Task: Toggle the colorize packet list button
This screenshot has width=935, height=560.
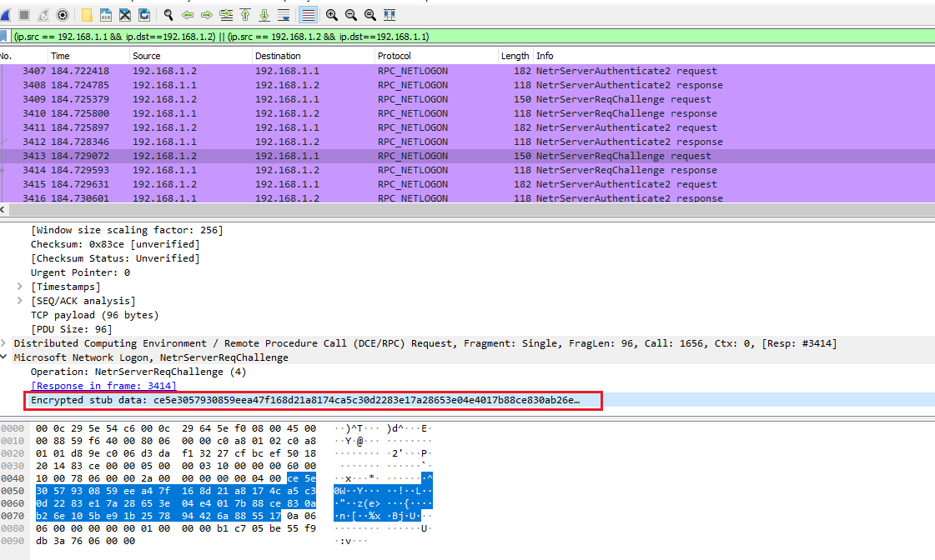Action: (308, 15)
